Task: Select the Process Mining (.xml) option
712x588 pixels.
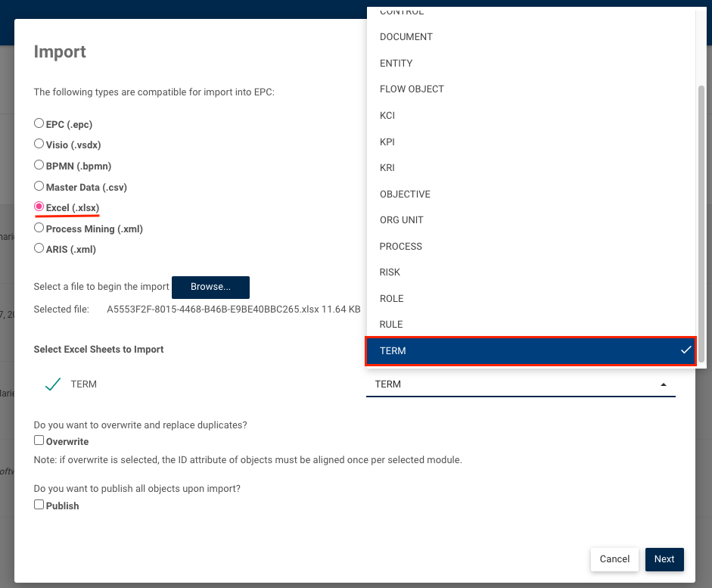Action: pos(39,228)
